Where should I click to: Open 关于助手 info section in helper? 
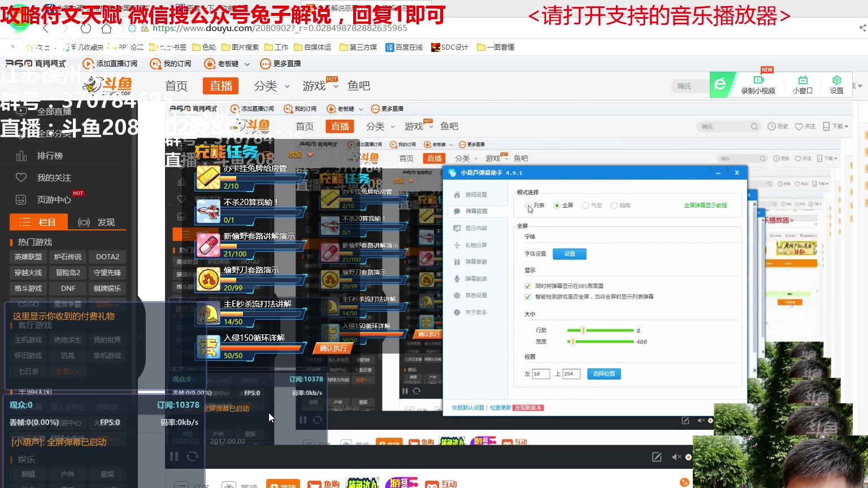tap(470, 312)
